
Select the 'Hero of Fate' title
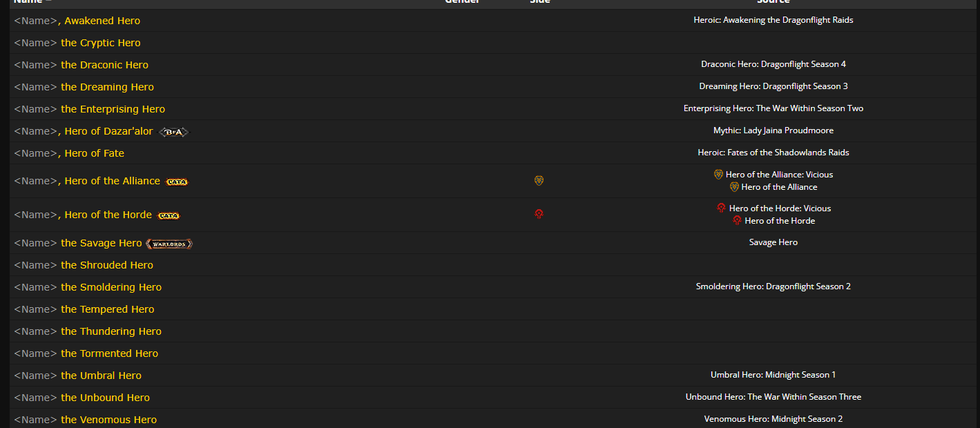pyautogui.click(x=95, y=153)
